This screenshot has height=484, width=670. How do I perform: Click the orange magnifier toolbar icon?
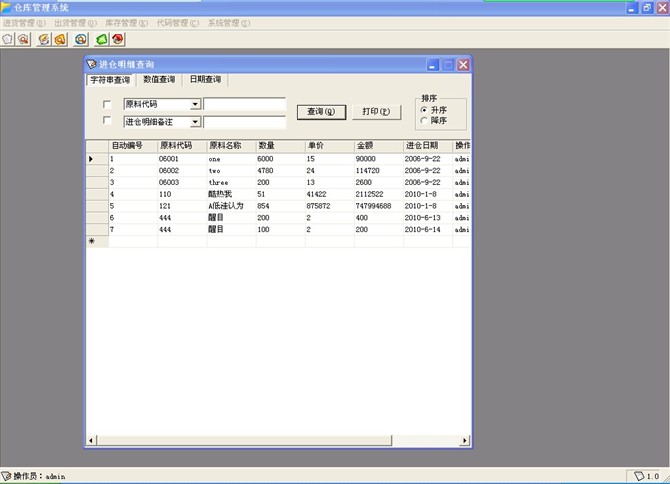click(x=60, y=39)
